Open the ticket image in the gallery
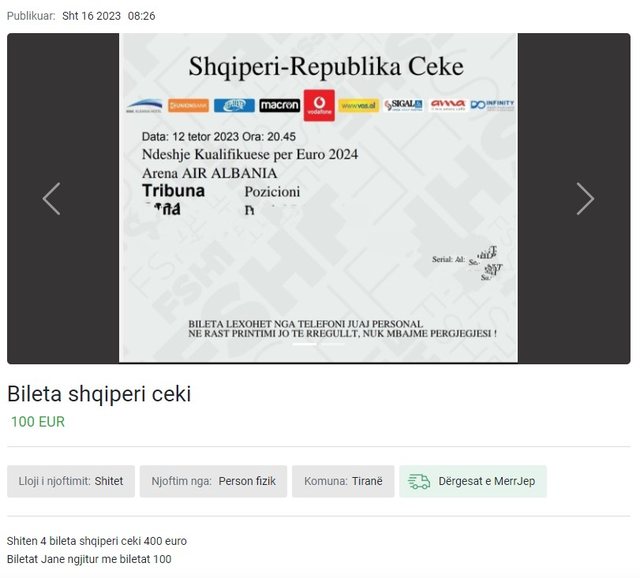Image resolution: width=640 pixels, height=578 pixels. click(x=318, y=198)
